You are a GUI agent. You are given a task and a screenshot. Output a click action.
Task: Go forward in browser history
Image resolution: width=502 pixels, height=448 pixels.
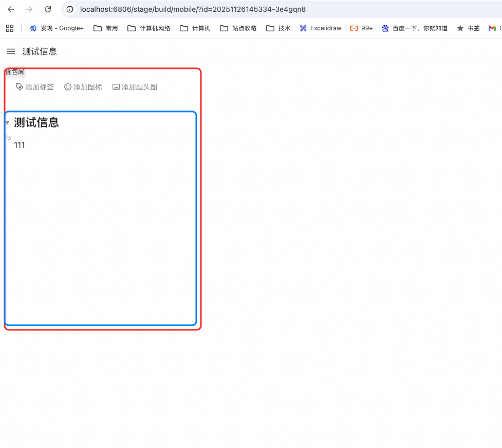29,9
